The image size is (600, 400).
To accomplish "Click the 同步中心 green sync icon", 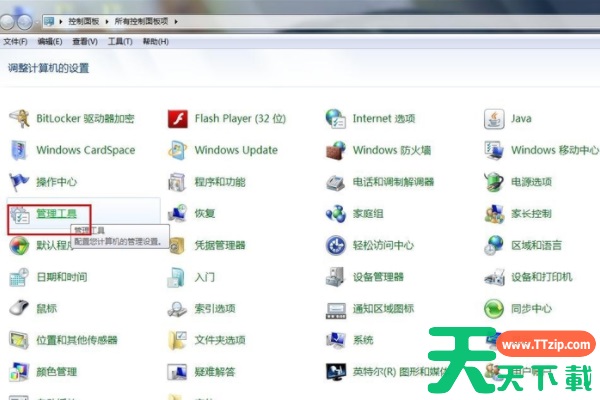I will [494, 309].
